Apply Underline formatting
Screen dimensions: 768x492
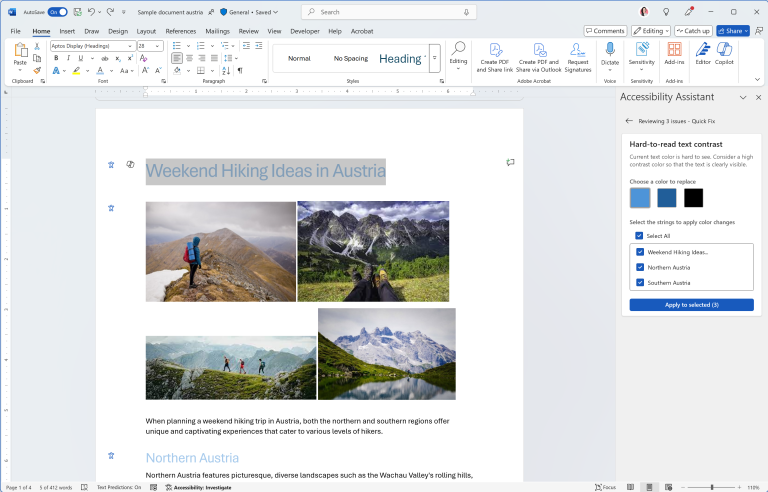(x=81, y=58)
